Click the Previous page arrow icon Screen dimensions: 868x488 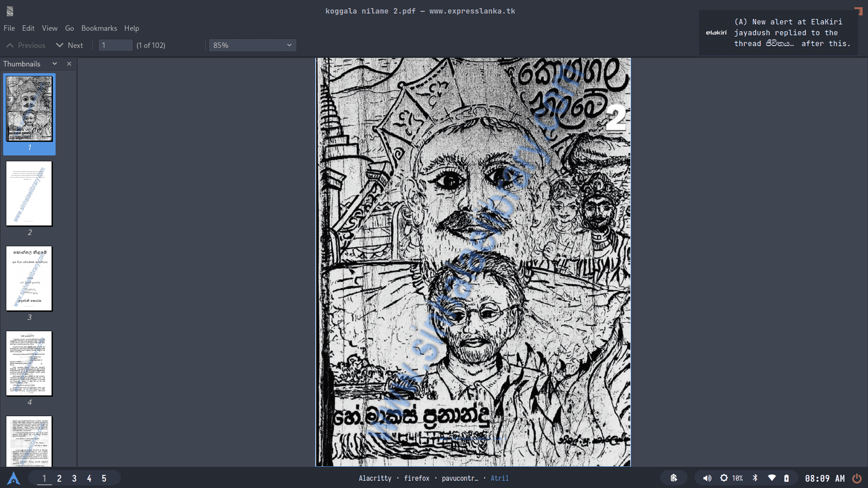coord(10,45)
